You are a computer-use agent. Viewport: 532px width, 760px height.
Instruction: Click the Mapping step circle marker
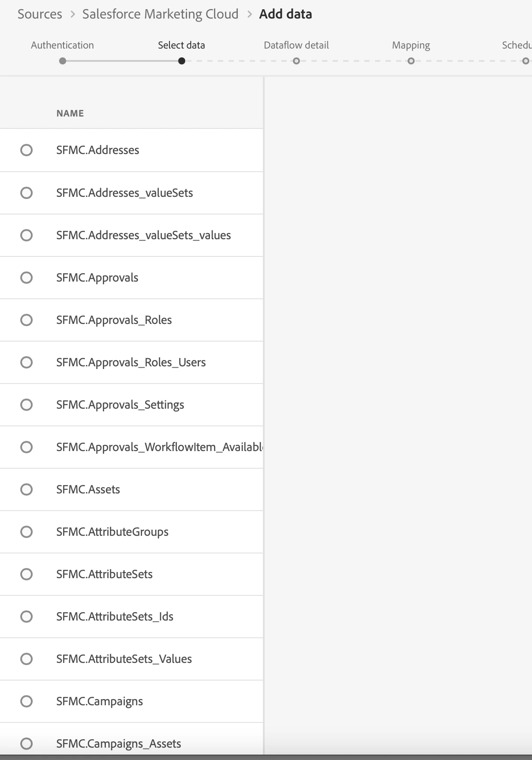coord(411,61)
